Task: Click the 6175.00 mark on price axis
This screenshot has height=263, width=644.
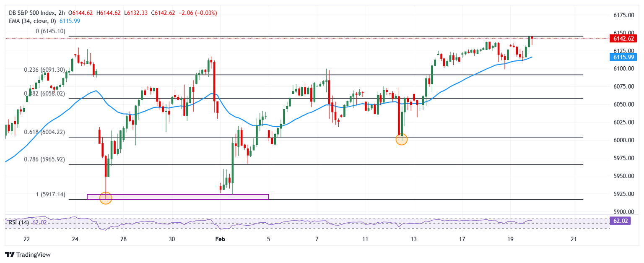Action: point(622,15)
